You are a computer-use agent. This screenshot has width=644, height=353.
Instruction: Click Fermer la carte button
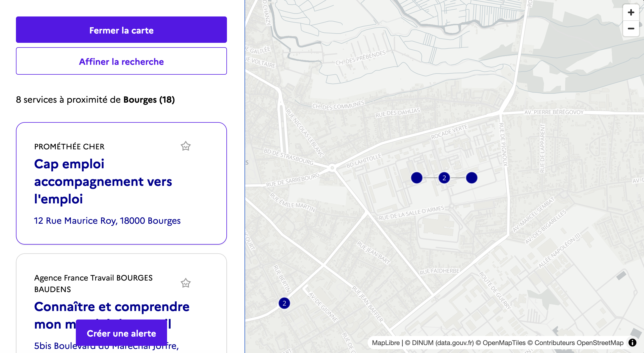[121, 30]
